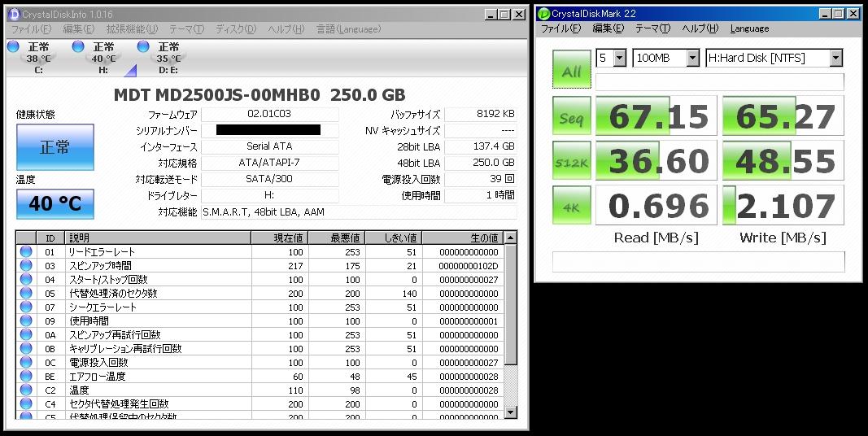Viewport: 868px width, 436px height.
Task: Open ヘルプ(H) menu in CrystalDiskMark
Action: 700,28
